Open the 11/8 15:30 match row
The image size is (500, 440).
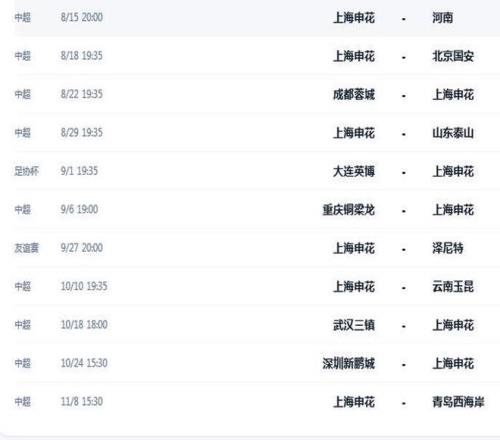pyautogui.click(x=257, y=401)
